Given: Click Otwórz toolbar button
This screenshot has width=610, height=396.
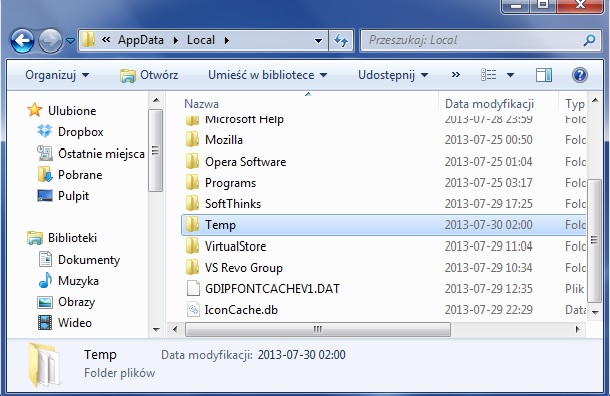Looking at the screenshot, I should tap(149, 75).
